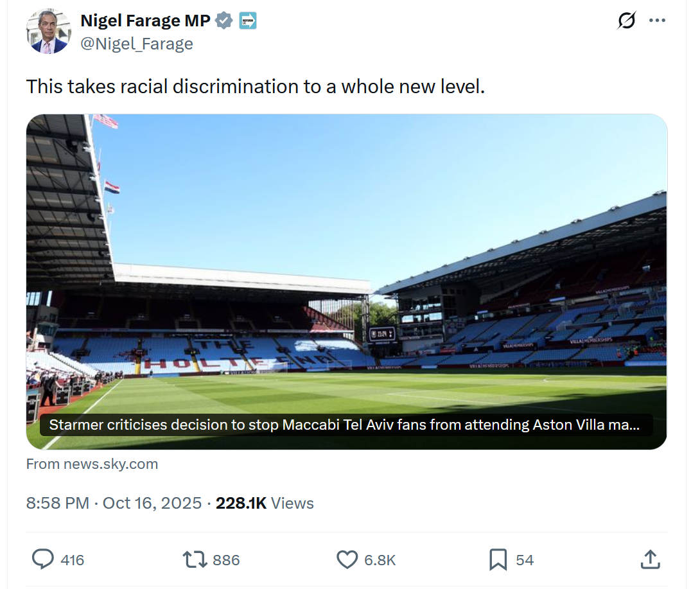Like the post with the heart icon

[347, 559]
